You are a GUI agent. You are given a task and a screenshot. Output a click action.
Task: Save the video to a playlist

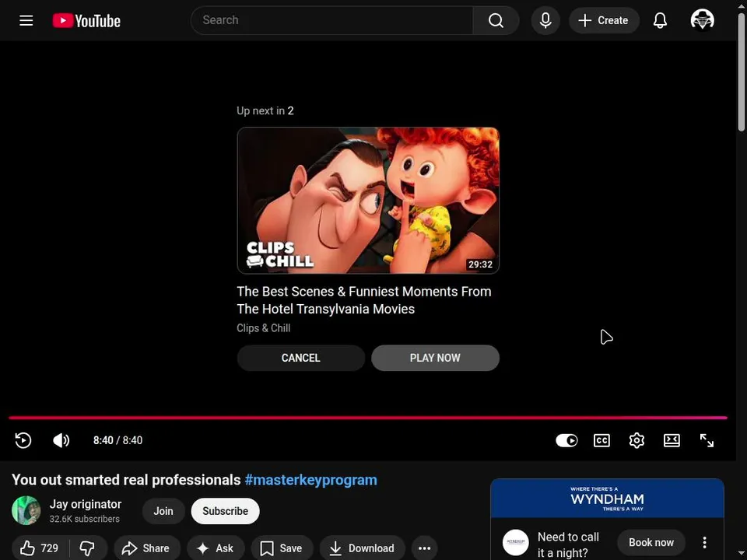coord(282,548)
